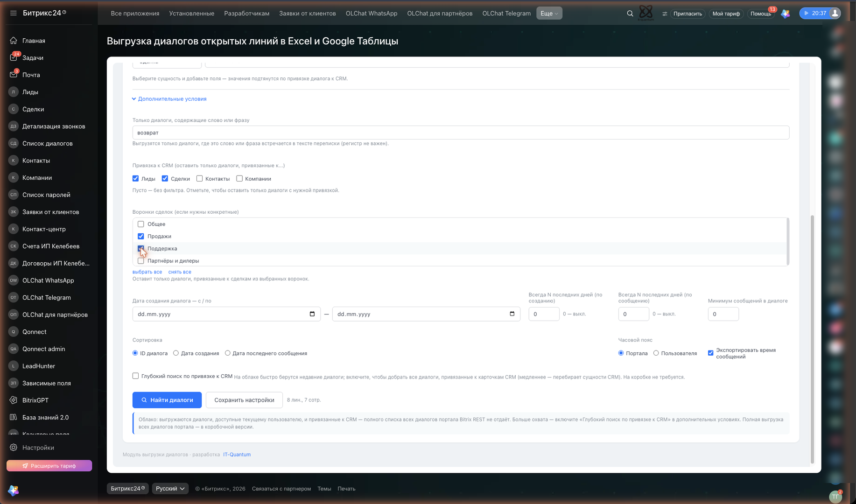This screenshot has height=504, width=856.
Task: Click the search magnifier icon in header
Action: [630, 14]
